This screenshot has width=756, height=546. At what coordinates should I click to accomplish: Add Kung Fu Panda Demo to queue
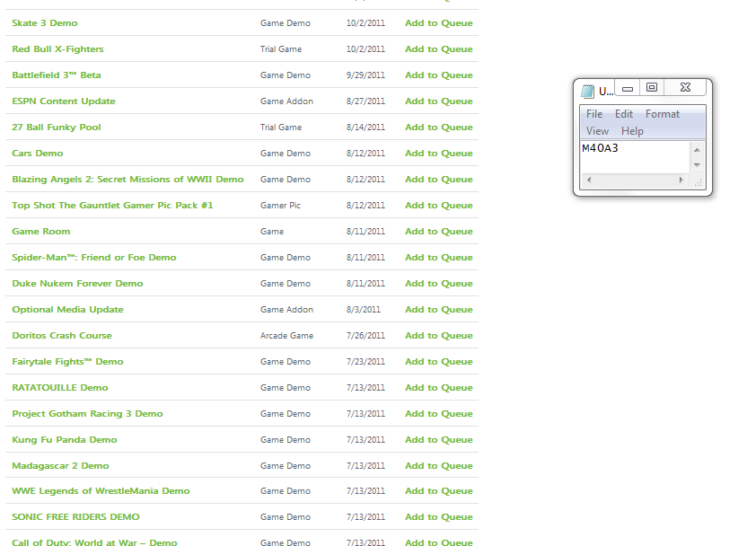pos(439,440)
